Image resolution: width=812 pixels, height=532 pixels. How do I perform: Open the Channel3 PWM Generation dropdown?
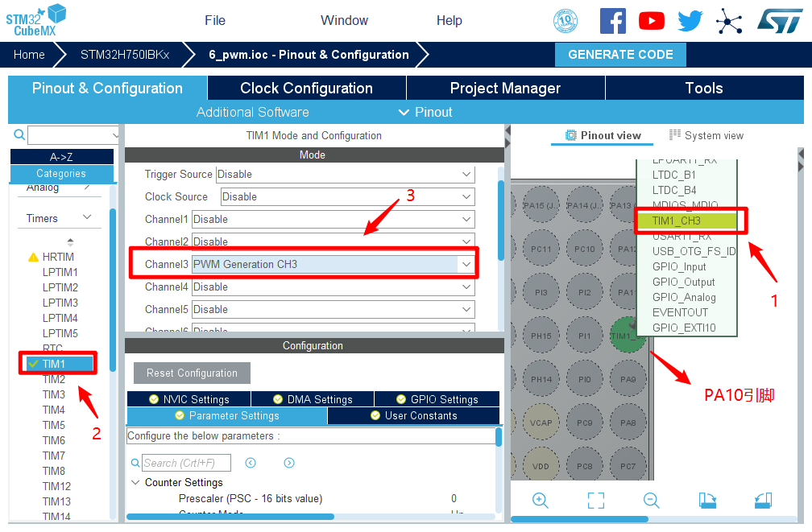tap(466, 264)
